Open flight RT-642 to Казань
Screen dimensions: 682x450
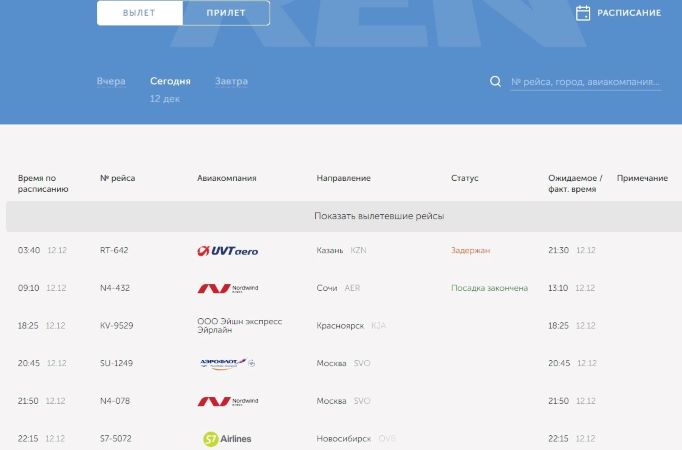[x=114, y=250]
